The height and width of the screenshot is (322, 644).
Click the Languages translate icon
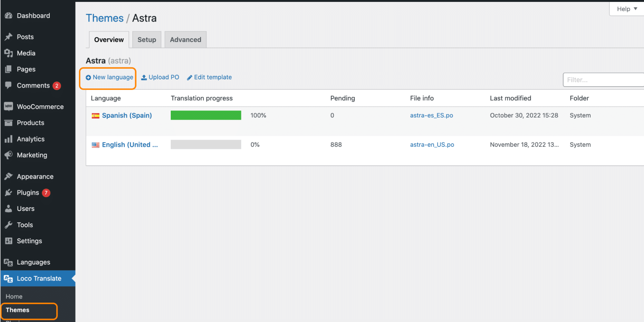coord(8,262)
